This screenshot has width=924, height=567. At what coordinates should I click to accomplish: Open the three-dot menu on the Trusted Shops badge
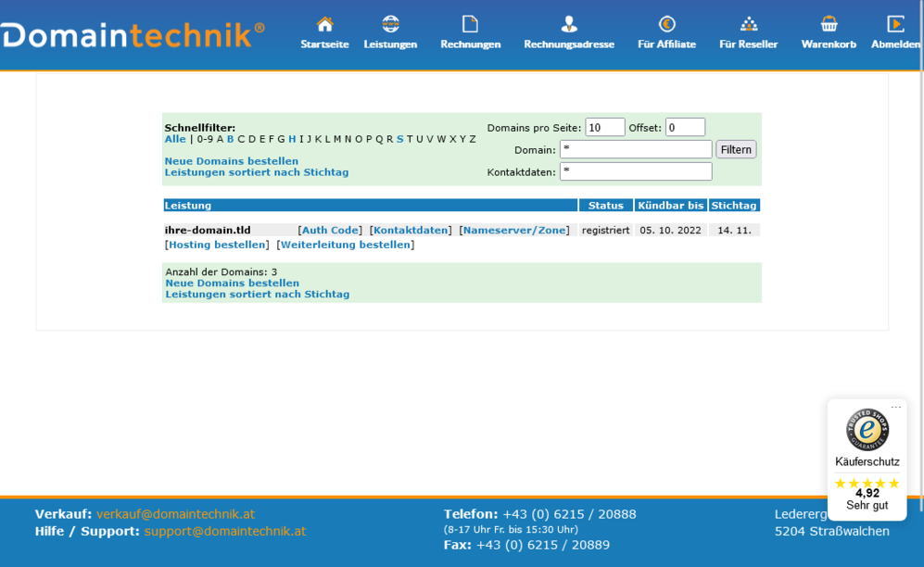click(x=895, y=407)
